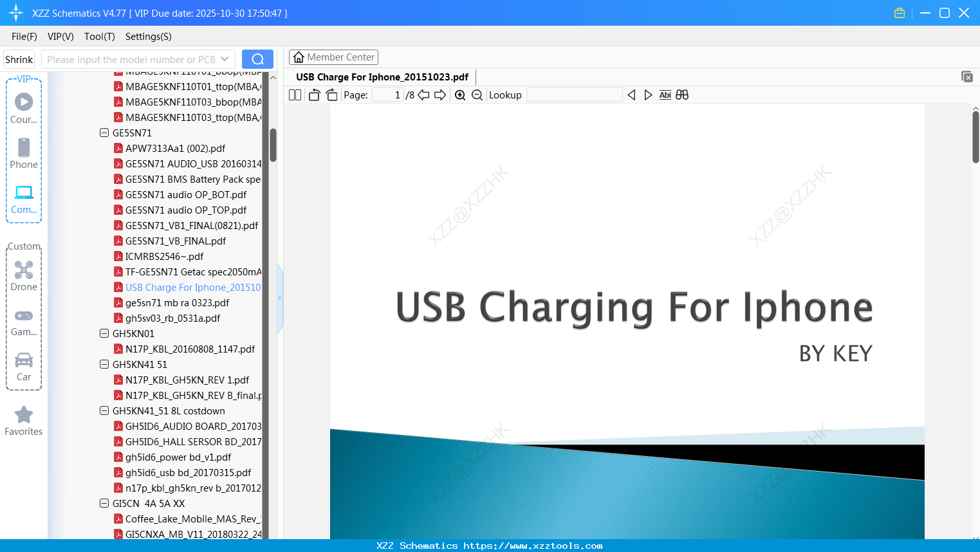The height and width of the screenshot is (552, 980).
Task: Collapse the file tree panel handle
Action: (280, 298)
